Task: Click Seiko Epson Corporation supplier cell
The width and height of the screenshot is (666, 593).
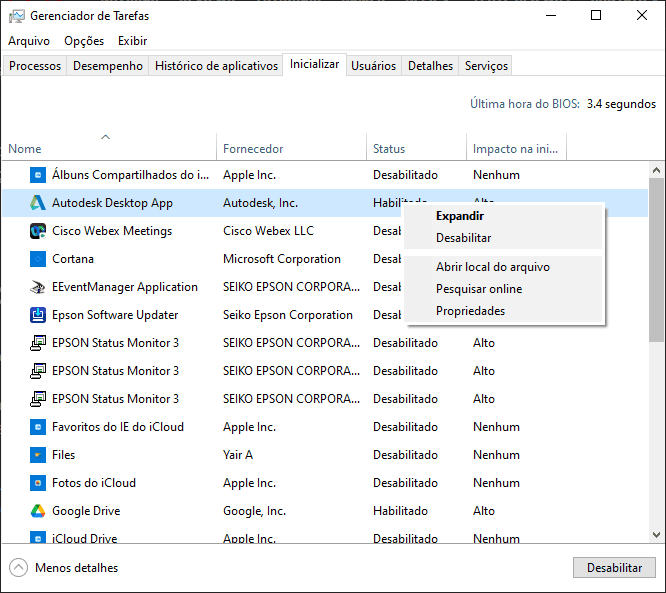Action: [x=288, y=315]
